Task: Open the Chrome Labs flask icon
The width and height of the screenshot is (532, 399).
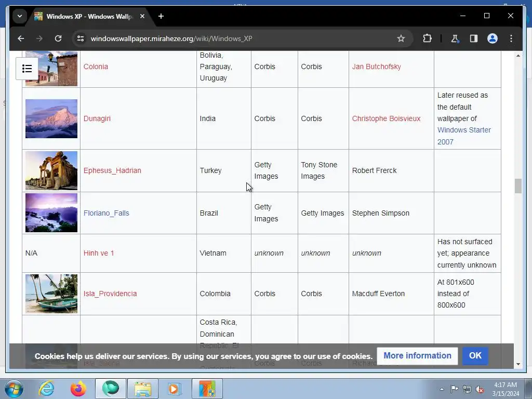Action: click(455, 38)
